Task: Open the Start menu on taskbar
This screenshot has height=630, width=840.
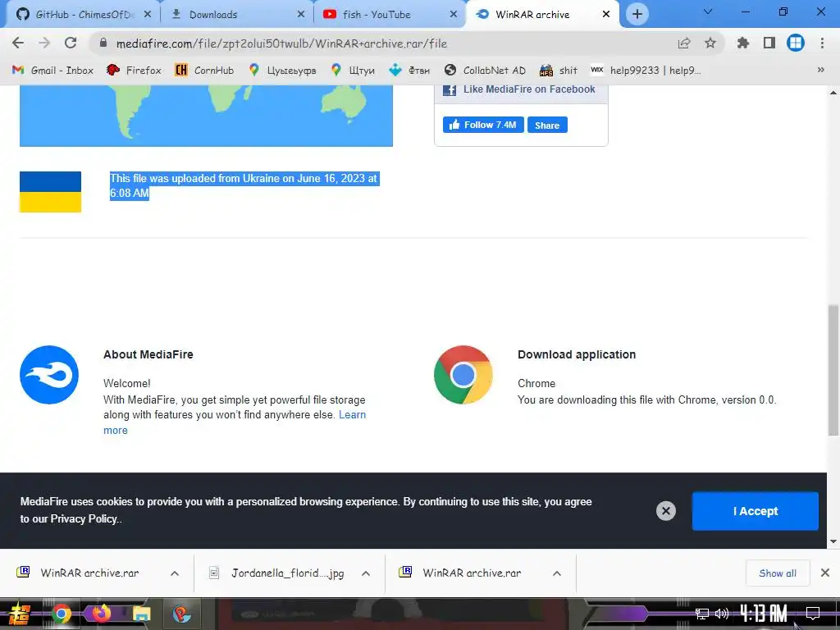Action: tap(18, 614)
